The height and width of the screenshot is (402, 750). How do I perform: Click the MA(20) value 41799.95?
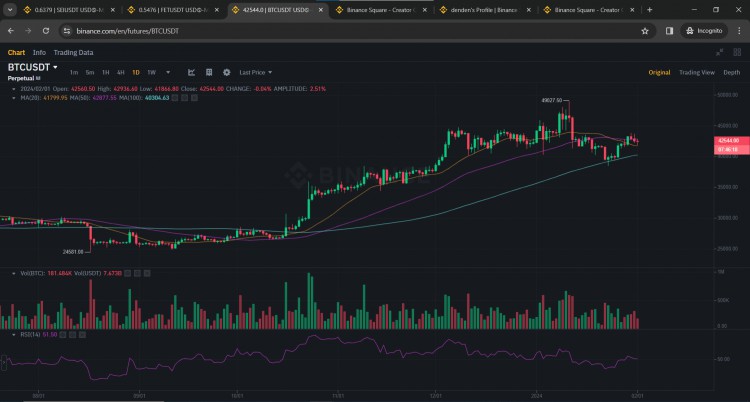click(56, 98)
